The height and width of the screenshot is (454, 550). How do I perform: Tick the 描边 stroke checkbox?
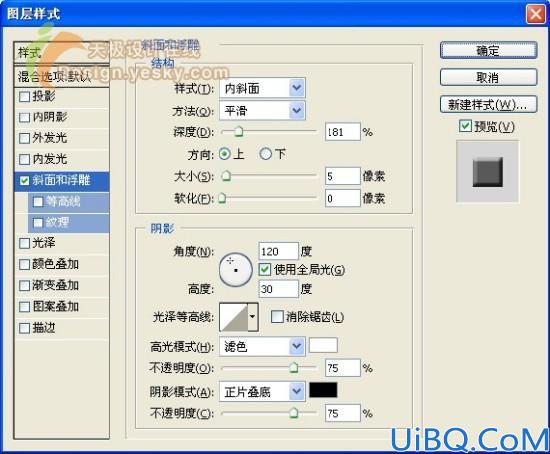click(x=24, y=328)
